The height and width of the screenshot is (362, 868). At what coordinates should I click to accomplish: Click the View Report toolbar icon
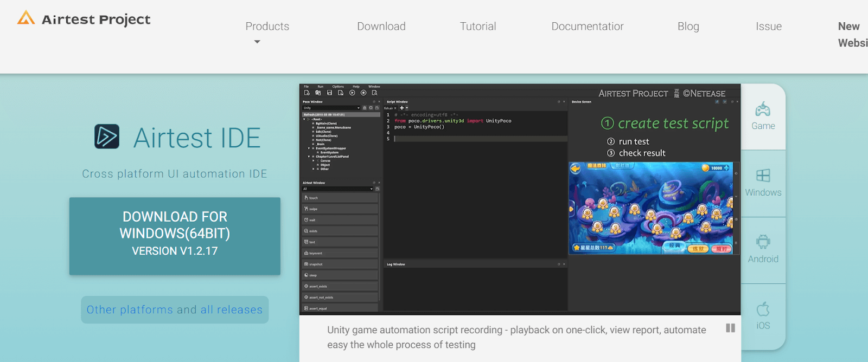click(x=374, y=93)
